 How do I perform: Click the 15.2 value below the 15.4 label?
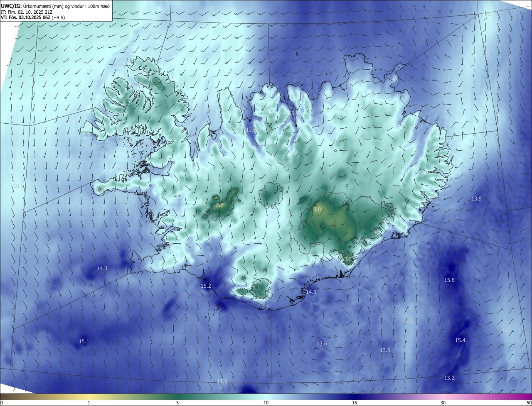[449, 378]
